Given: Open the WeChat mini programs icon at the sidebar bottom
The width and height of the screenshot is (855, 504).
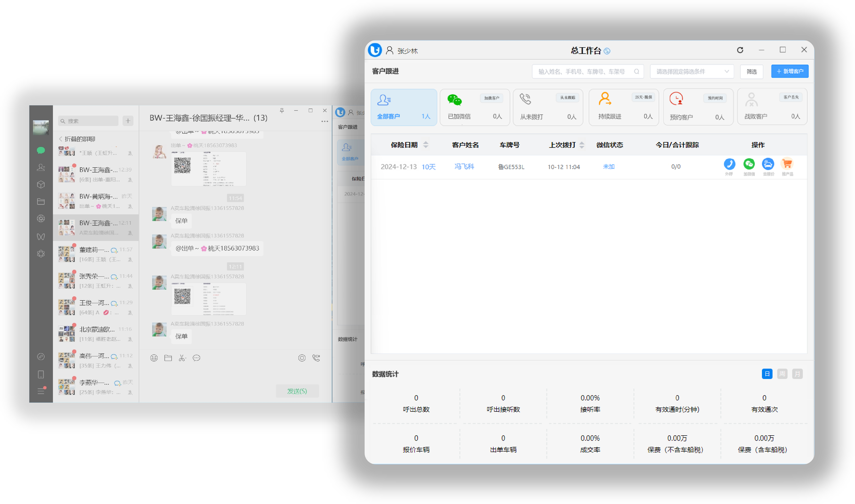Looking at the screenshot, I should pos(41,357).
